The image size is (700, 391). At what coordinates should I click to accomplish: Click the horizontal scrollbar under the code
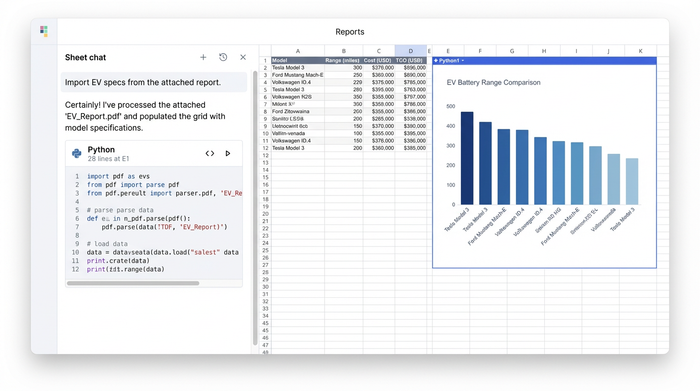pyautogui.click(x=133, y=283)
